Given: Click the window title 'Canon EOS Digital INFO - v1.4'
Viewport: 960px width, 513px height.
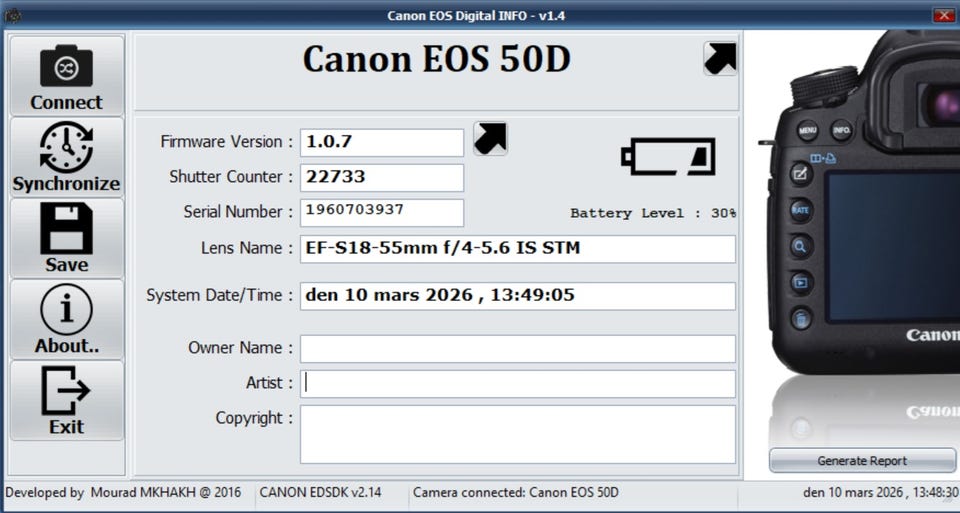Looking at the screenshot, I should coord(476,15).
